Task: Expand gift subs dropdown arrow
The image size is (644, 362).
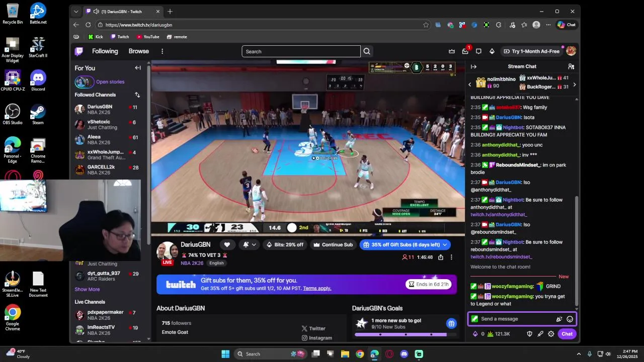Action: point(444,245)
